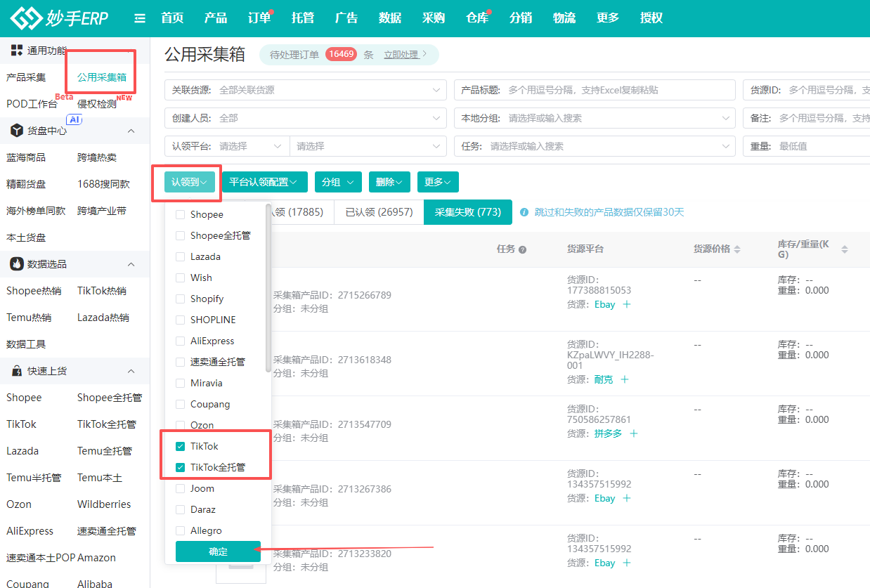This screenshot has width=870, height=588.
Task: Click plus icon beside Ebay for ID 177388815053
Action: pyautogui.click(x=627, y=304)
